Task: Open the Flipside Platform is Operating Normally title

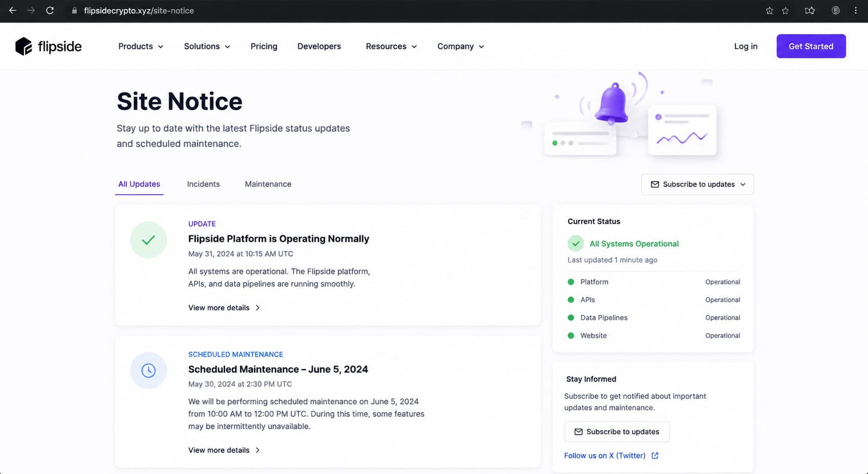Action: [279, 239]
